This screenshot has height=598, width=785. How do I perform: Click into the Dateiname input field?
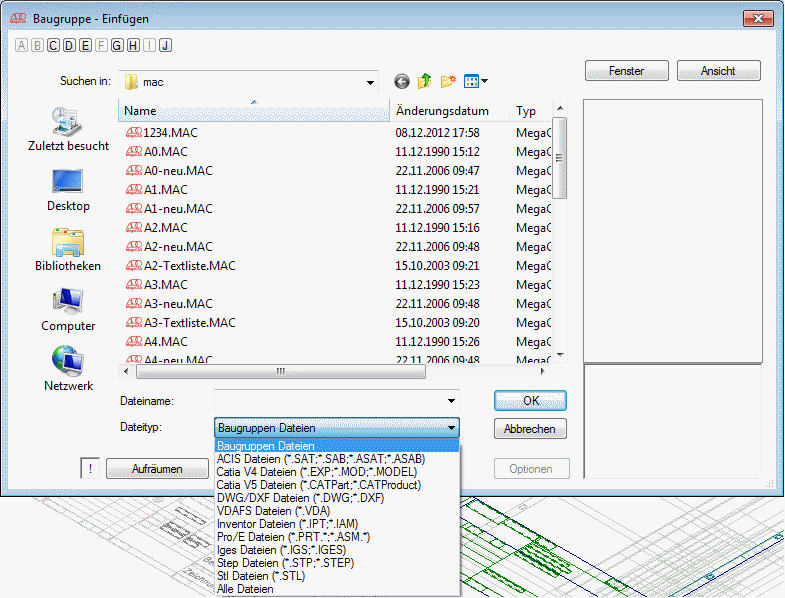pos(329,401)
